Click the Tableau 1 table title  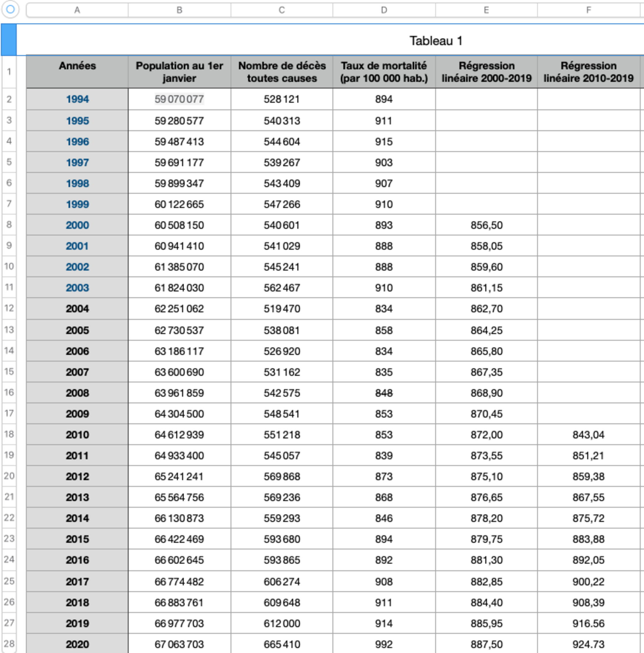[x=436, y=41]
